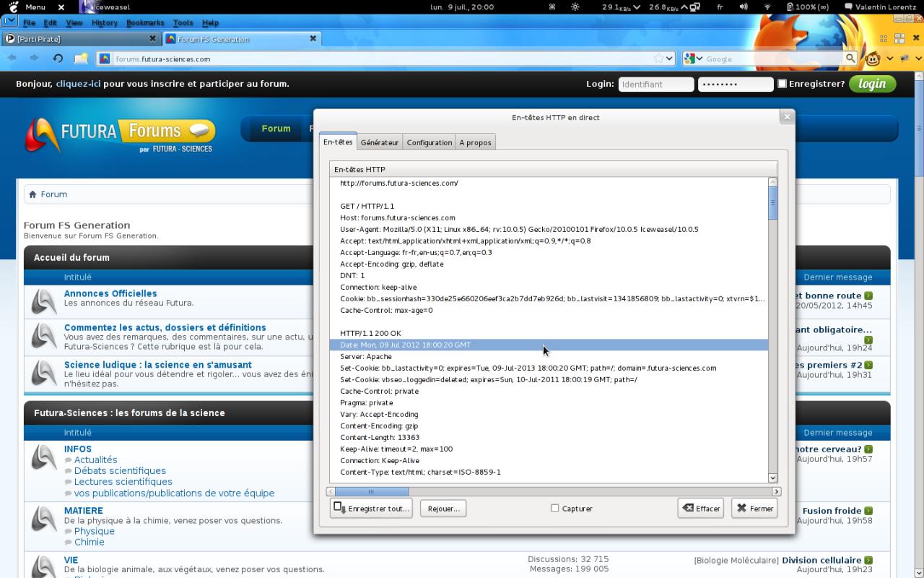Click the down arrow of headers vertical scrollbar
Image resolution: width=924 pixels, height=578 pixels.
[x=773, y=478]
